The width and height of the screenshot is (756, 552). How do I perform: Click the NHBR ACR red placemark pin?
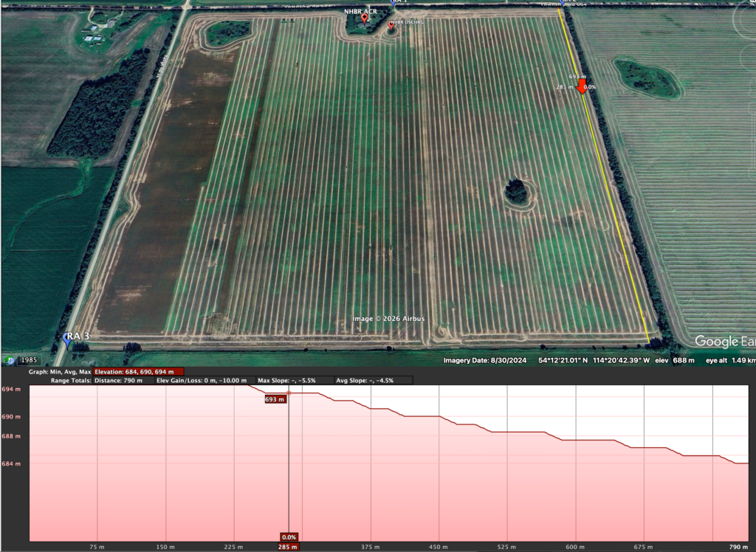pyautogui.click(x=364, y=18)
